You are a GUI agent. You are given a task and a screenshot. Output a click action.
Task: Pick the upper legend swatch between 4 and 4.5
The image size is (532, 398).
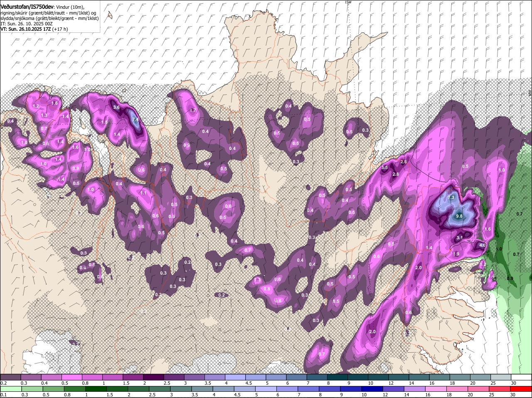(x=236, y=377)
